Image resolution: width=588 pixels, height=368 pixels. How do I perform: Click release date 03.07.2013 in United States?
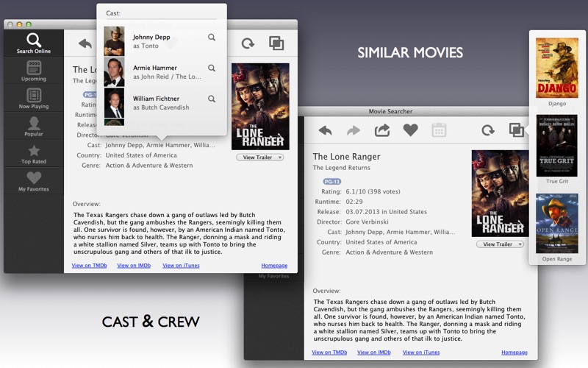tap(387, 212)
